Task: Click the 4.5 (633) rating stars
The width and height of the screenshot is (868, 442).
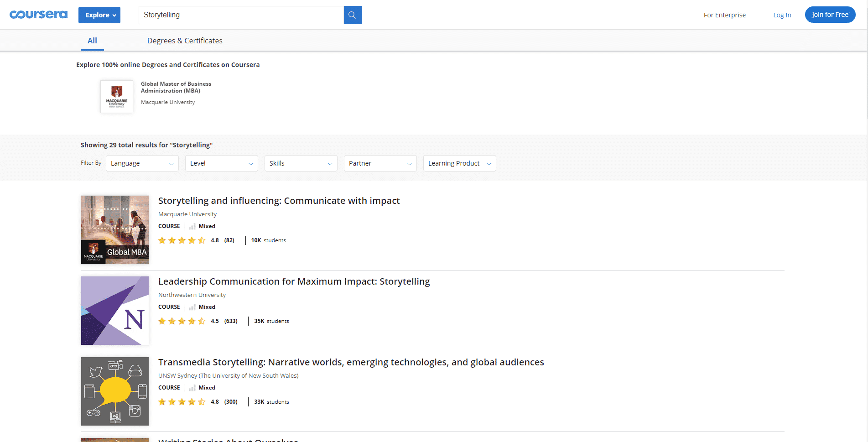Action: coord(182,321)
